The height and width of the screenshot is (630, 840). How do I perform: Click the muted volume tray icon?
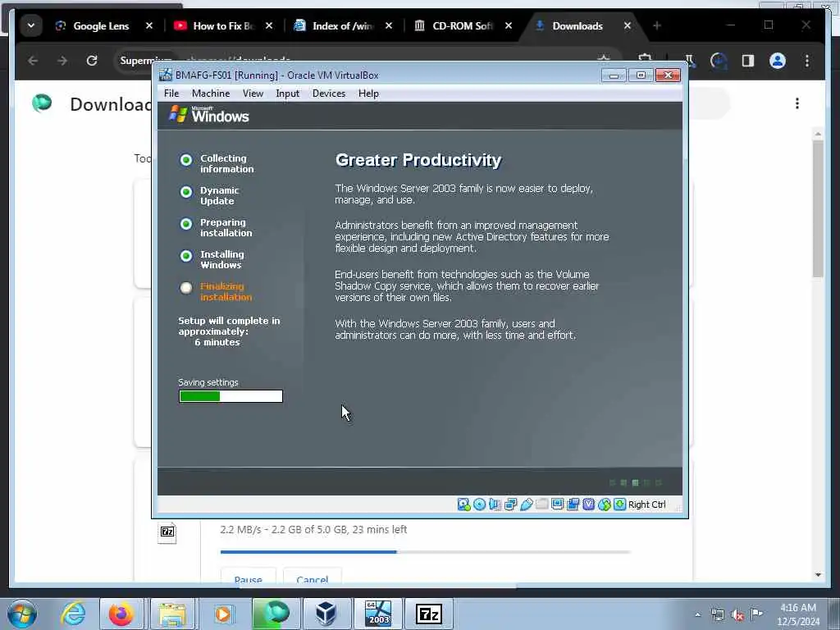737,615
